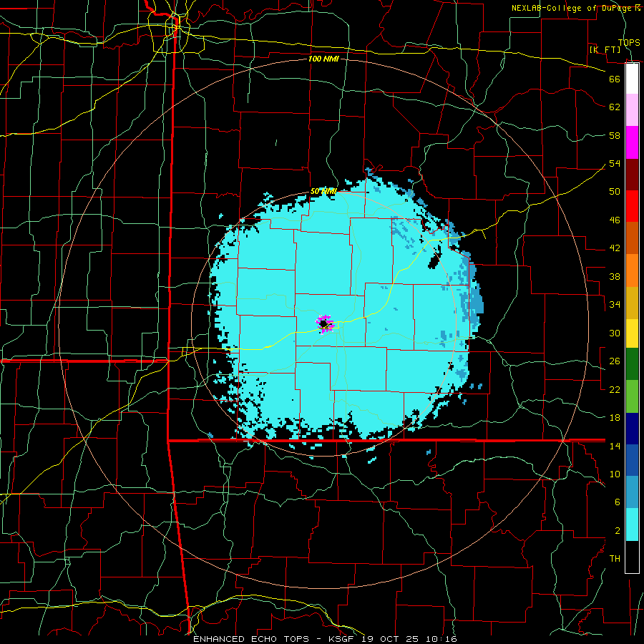
Task: Click the medium blue 10-14 kft swatch
Action: click(x=632, y=460)
